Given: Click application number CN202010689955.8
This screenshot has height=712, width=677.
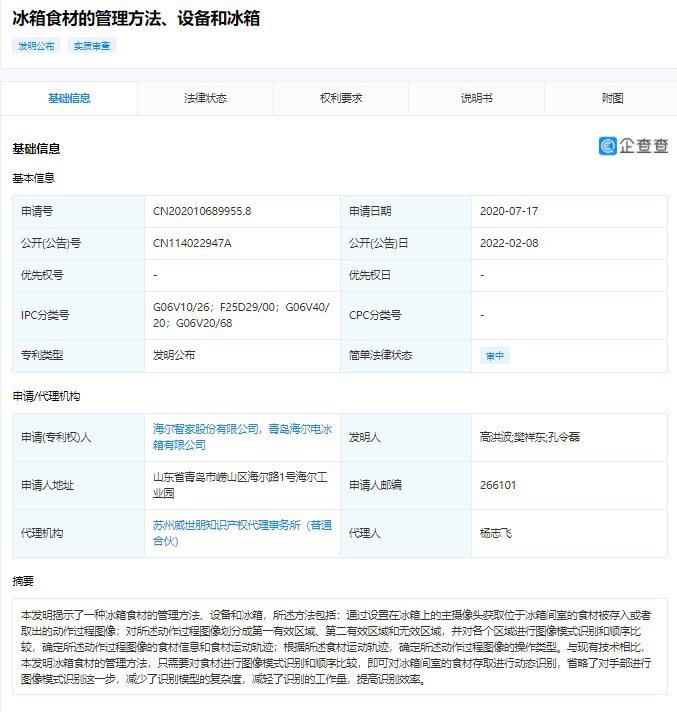Looking at the screenshot, I should coord(202,212).
